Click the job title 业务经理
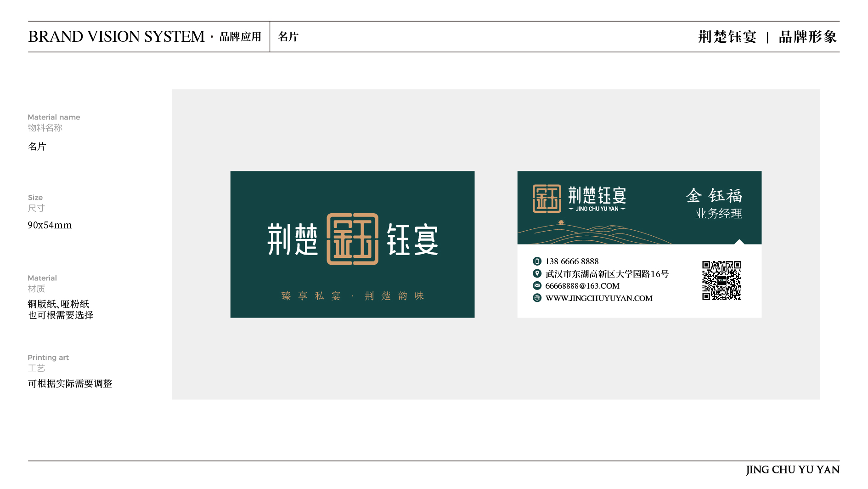Image resolution: width=868 pixels, height=489 pixels. [x=719, y=214]
